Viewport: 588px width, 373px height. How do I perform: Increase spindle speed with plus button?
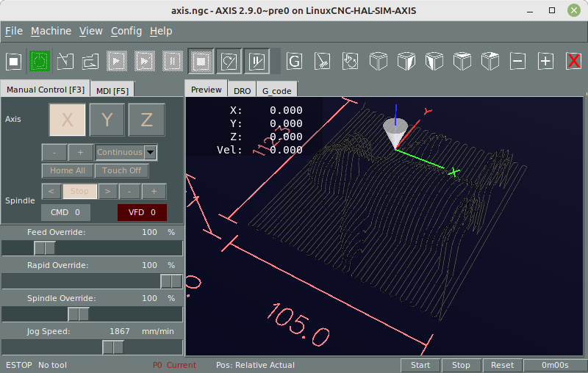click(x=154, y=192)
